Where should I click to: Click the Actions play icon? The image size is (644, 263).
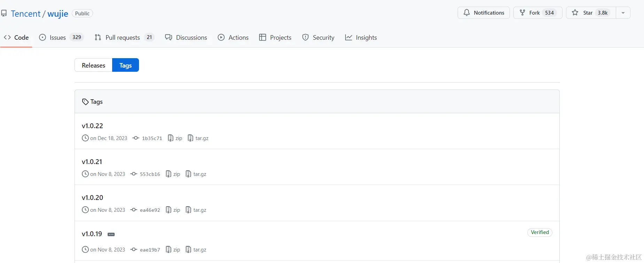pyautogui.click(x=221, y=37)
